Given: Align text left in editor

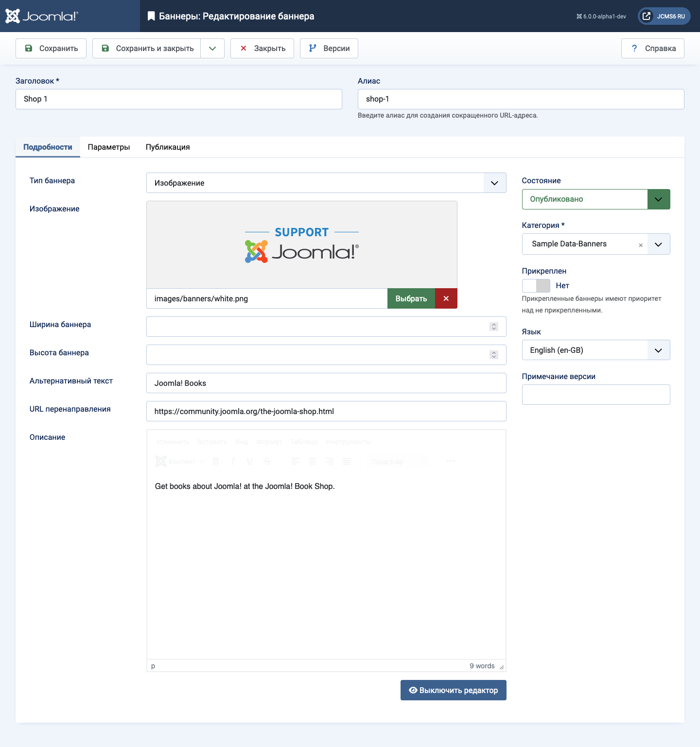Looking at the screenshot, I should (x=296, y=461).
